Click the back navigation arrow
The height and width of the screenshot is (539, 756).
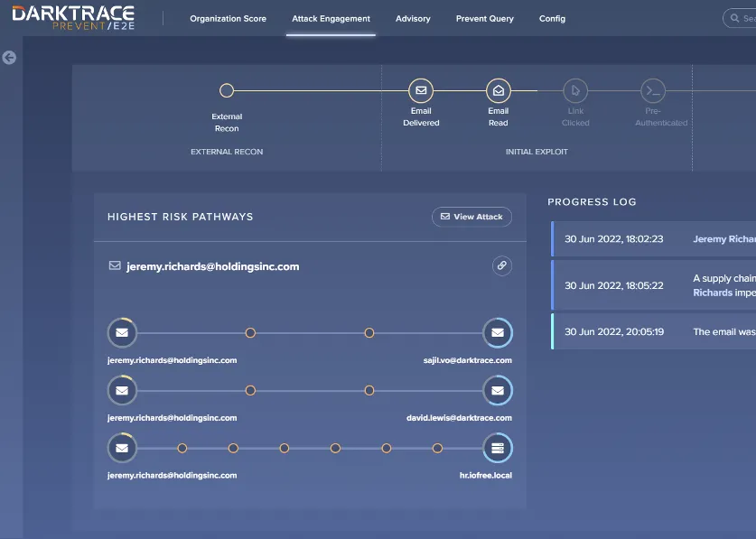click(9, 58)
